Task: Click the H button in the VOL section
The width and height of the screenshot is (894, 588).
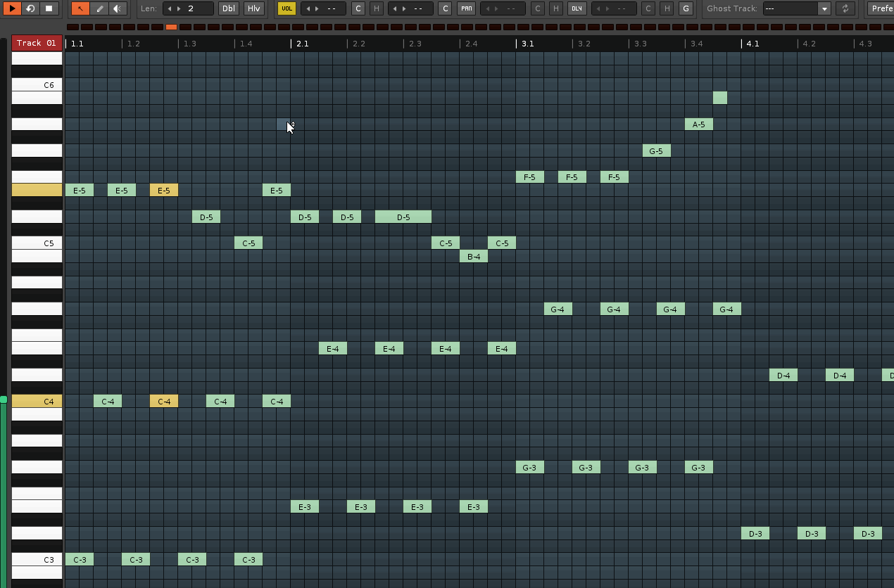Action: 377,8
